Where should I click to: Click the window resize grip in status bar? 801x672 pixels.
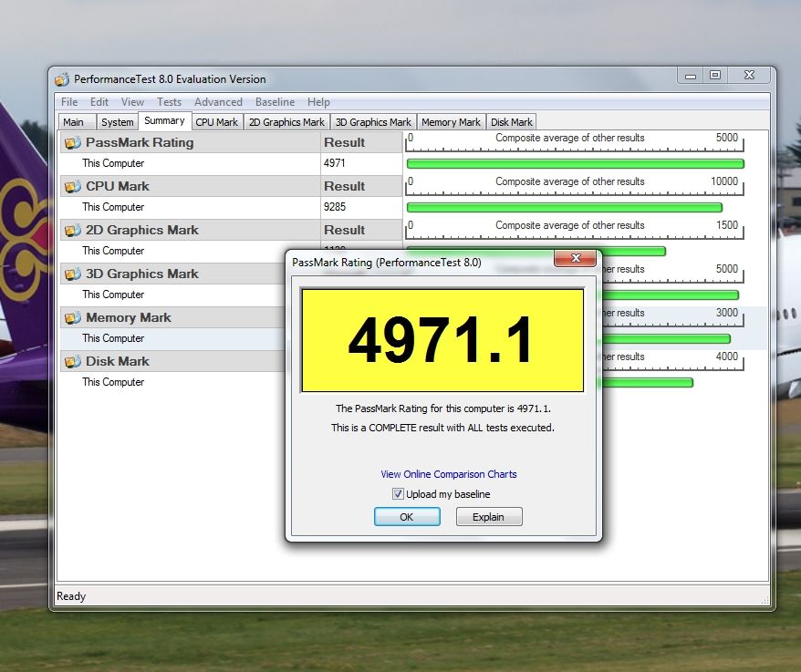click(765, 601)
